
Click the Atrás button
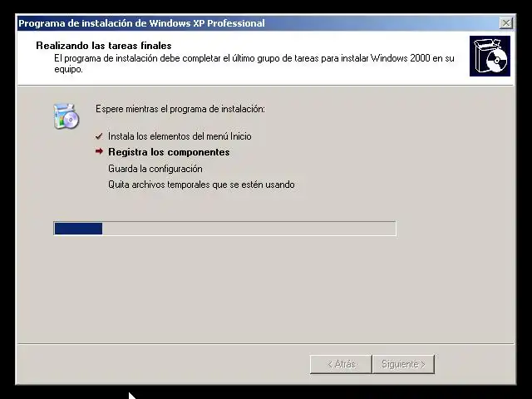pyautogui.click(x=341, y=364)
